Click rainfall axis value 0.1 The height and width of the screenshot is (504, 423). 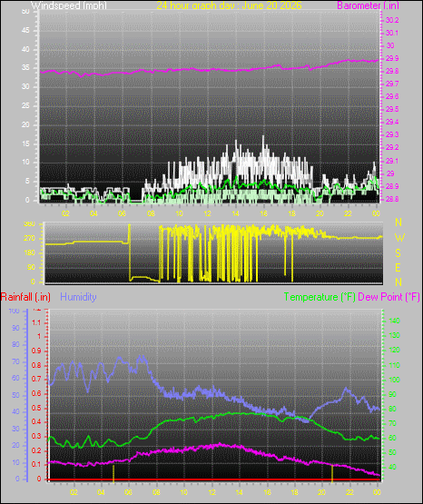pos(36,465)
